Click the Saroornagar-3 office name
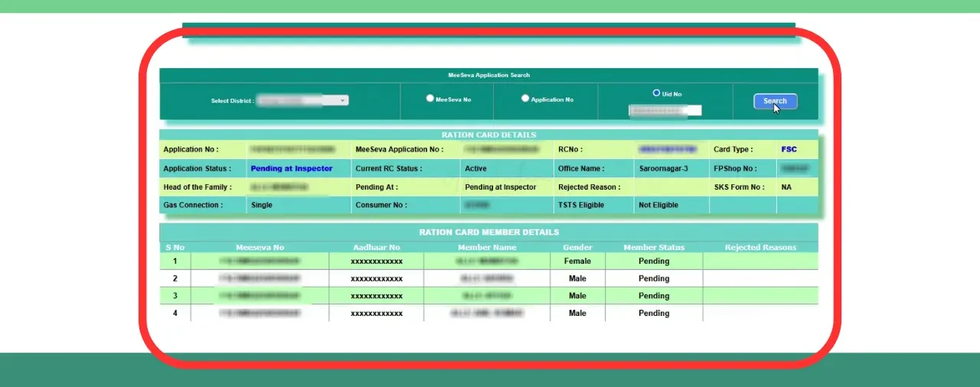The height and width of the screenshot is (387, 980). click(x=664, y=168)
